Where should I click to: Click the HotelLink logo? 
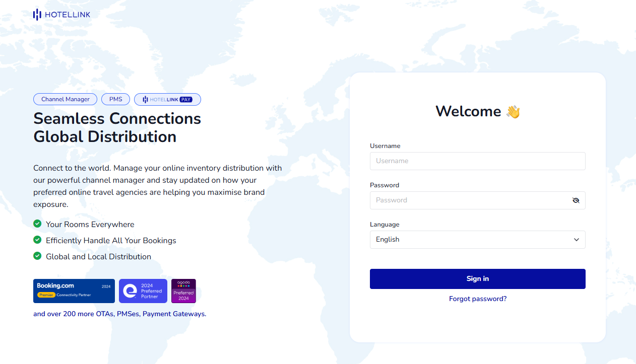[61, 14]
